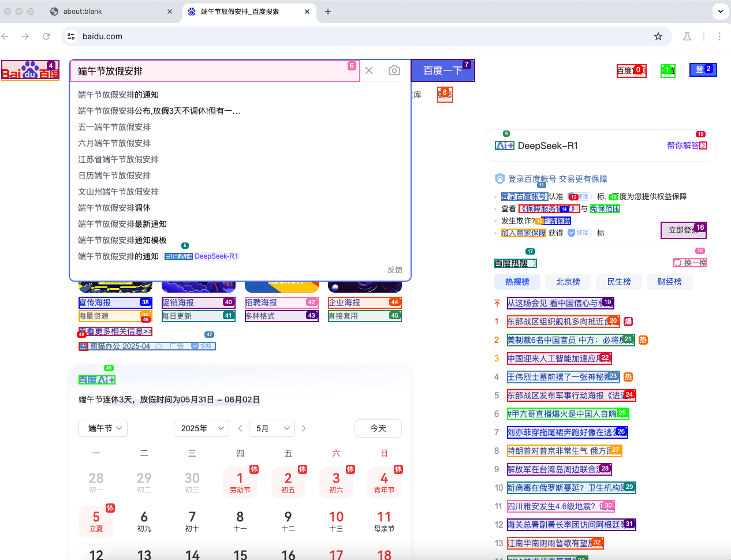Go back with the browser back arrow
The image size is (731, 560).
[x=5, y=36]
